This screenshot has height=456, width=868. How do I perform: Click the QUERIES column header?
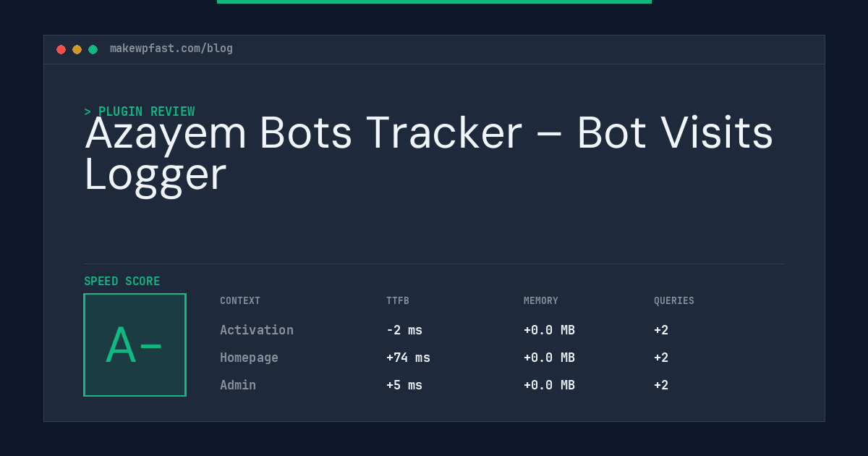674,301
